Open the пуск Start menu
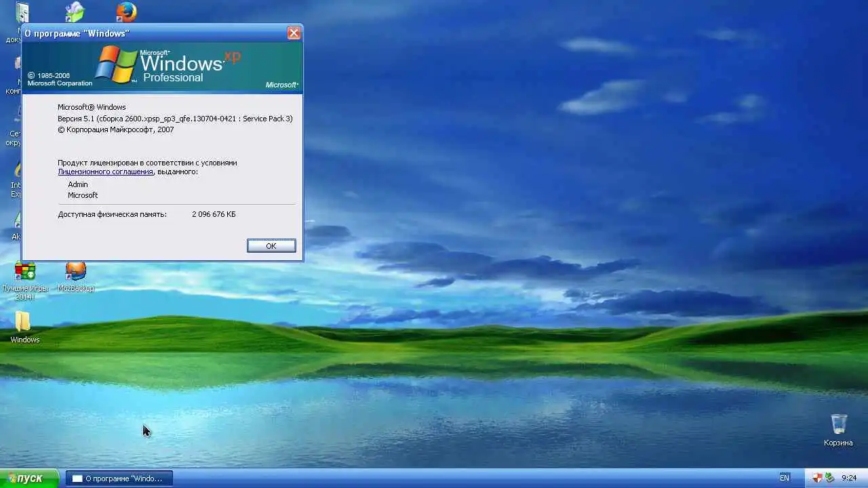 30,479
